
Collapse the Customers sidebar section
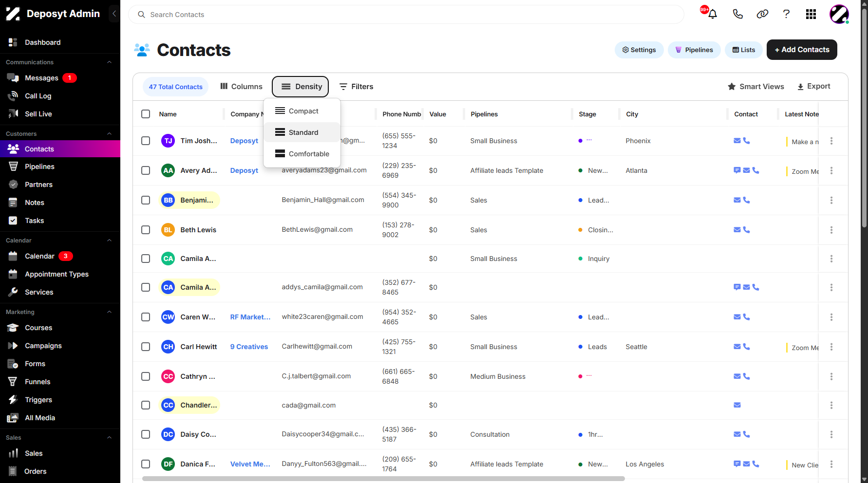tap(110, 134)
